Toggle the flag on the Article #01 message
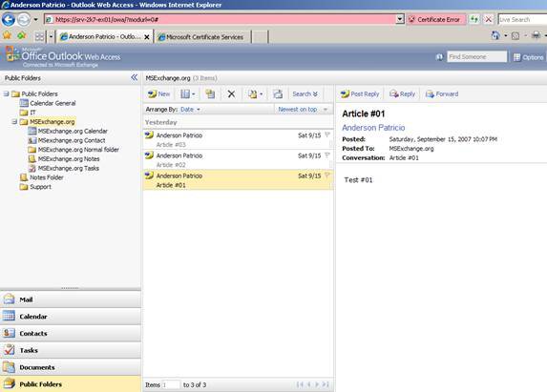The height and width of the screenshot is (392, 547). [x=327, y=175]
